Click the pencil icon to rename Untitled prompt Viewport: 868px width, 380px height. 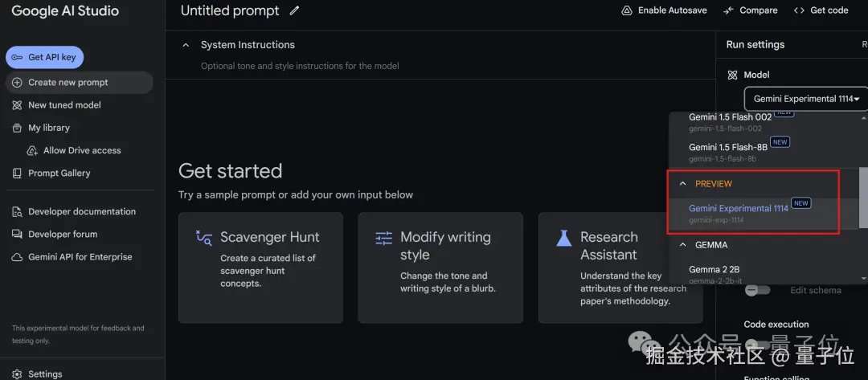click(294, 10)
